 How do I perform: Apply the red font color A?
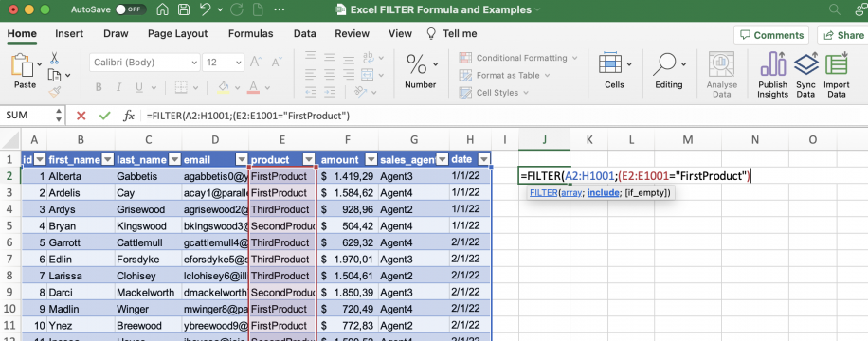click(x=254, y=87)
